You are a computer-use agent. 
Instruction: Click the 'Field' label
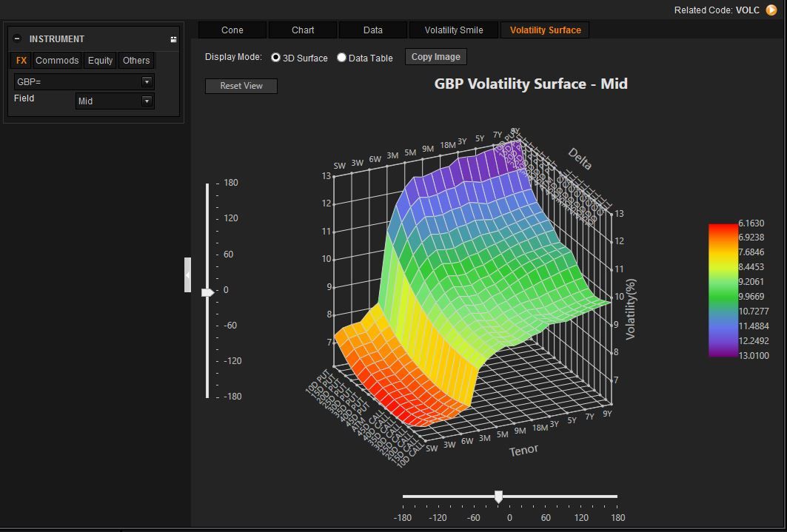coord(24,98)
